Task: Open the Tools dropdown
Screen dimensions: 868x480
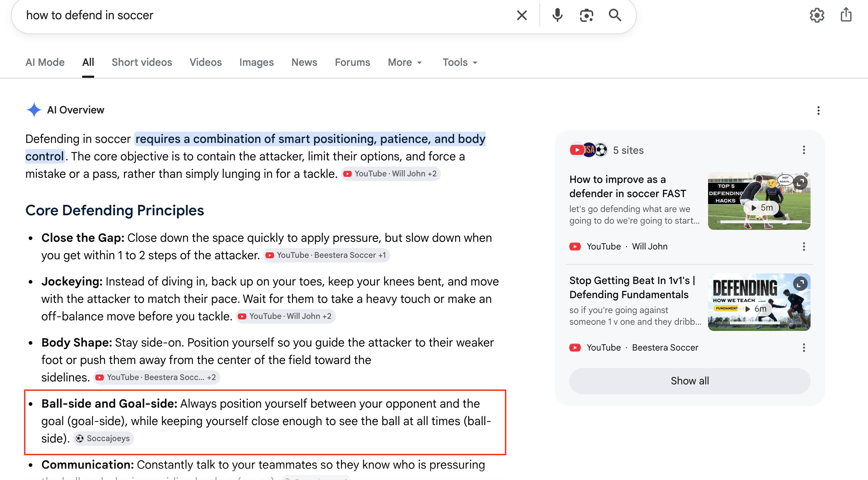Action: tap(460, 63)
